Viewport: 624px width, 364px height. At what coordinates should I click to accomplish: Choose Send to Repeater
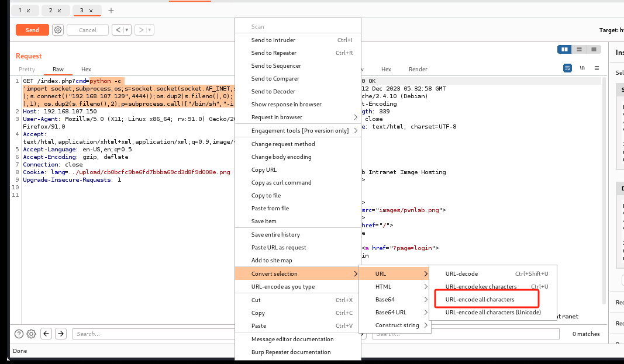coord(298,53)
